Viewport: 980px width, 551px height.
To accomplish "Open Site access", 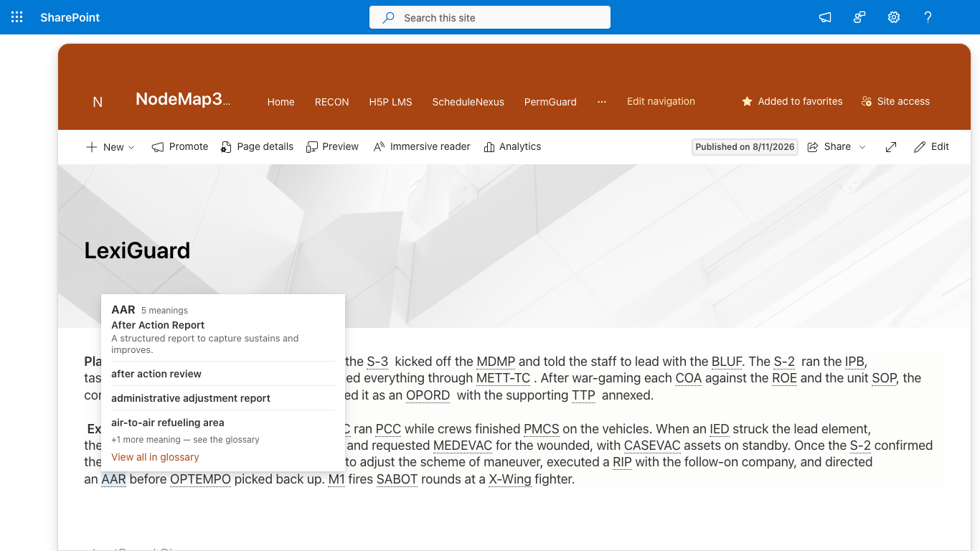I will click(895, 102).
